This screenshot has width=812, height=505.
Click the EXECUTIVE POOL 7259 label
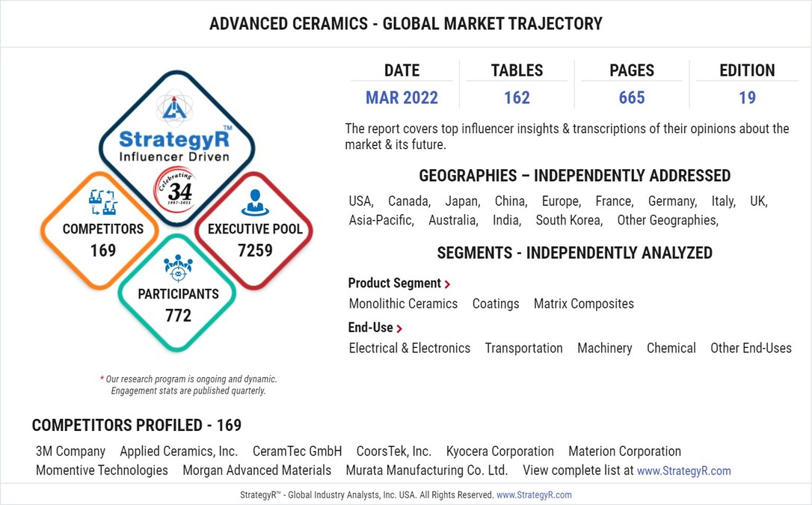255,240
